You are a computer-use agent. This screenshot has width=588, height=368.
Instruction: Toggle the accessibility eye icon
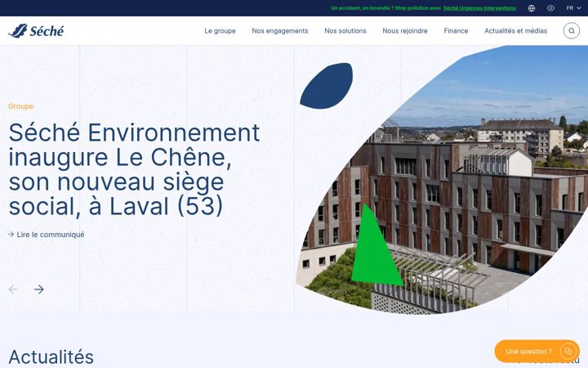click(x=550, y=8)
